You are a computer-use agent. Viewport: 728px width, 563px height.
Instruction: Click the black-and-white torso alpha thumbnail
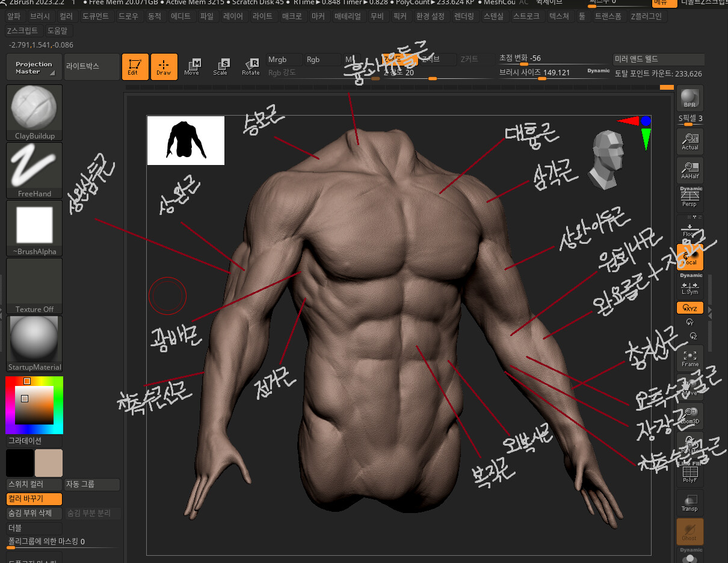[185, 140]
